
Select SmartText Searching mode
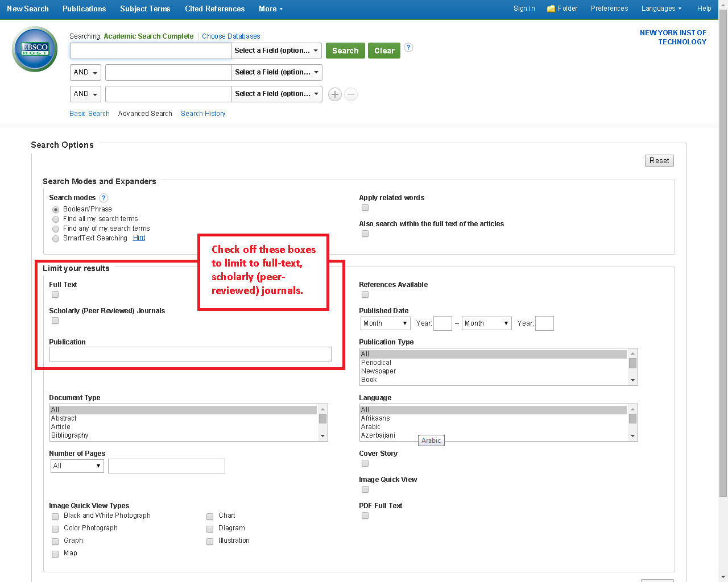(56, 239)
